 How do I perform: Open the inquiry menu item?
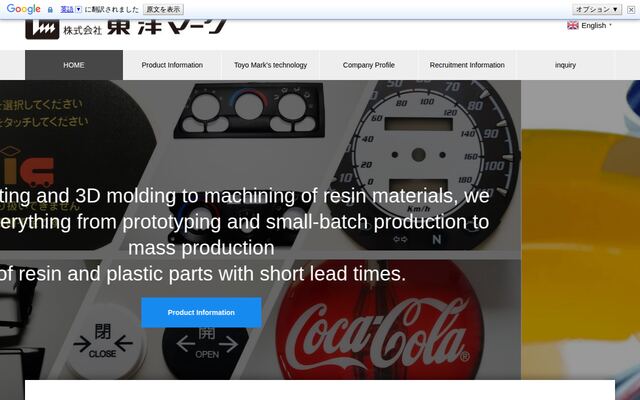click(565, 65)
